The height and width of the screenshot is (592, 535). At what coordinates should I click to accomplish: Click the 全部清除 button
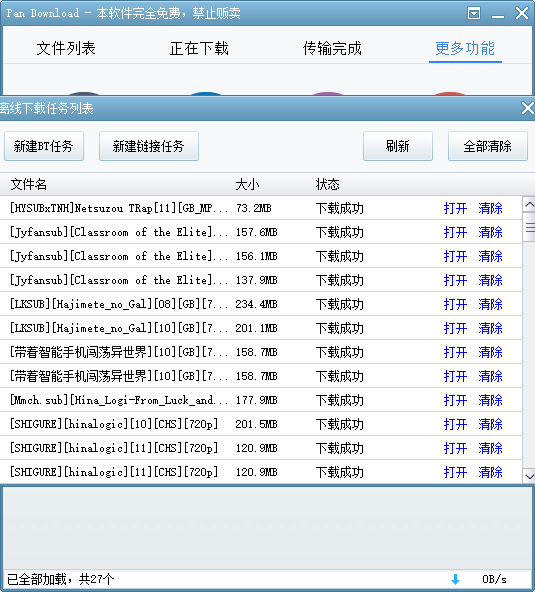point(487,146)
